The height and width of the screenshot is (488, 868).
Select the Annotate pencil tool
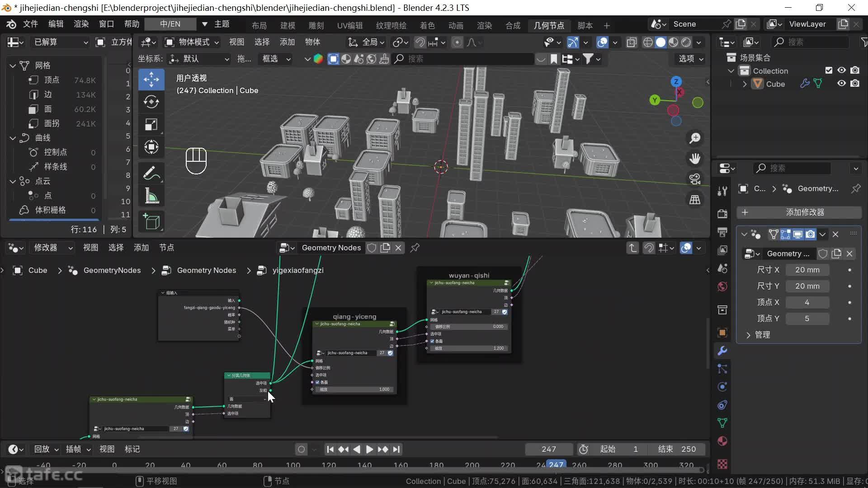(x=151, y=173)
